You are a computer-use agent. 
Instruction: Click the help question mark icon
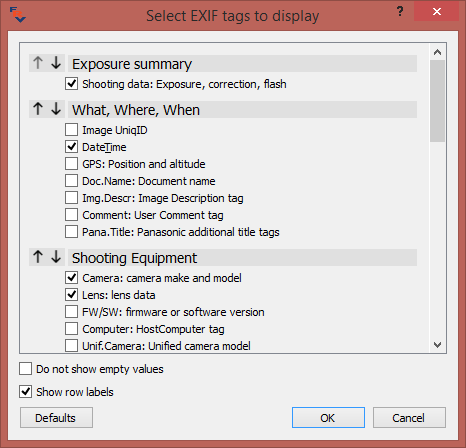[x=400, y=12]
